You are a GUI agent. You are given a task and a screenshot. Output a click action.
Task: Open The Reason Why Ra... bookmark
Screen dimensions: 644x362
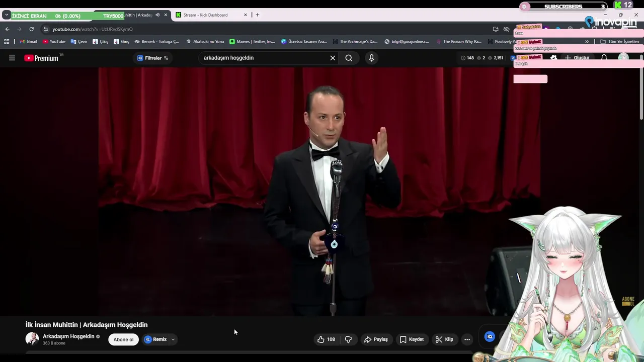click(x=458, y=42)
